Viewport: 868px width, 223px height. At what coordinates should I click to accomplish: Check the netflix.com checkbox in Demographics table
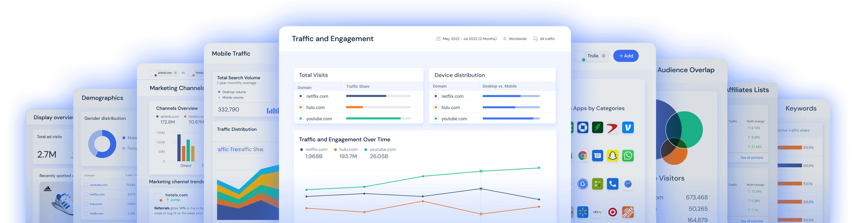click(86, 194)
